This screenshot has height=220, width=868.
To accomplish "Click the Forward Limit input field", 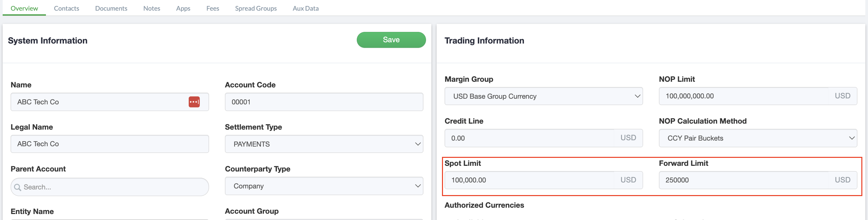I will tap(743, 180).
